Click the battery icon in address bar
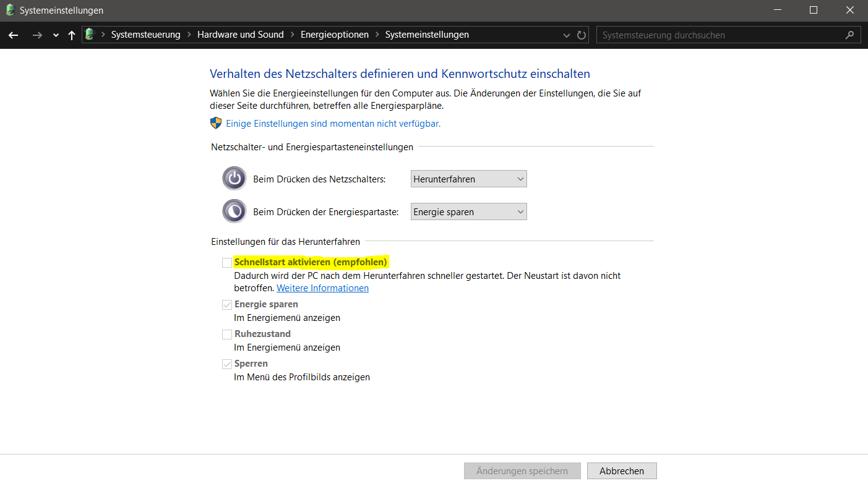The width and height of the screenshot is (868, 486). coord(90,35)
